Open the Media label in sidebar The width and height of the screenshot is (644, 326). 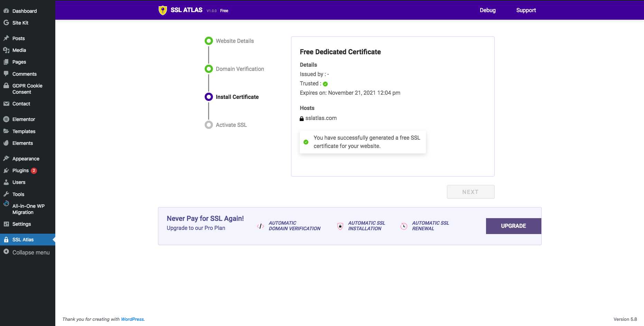[x=19, y=50]
